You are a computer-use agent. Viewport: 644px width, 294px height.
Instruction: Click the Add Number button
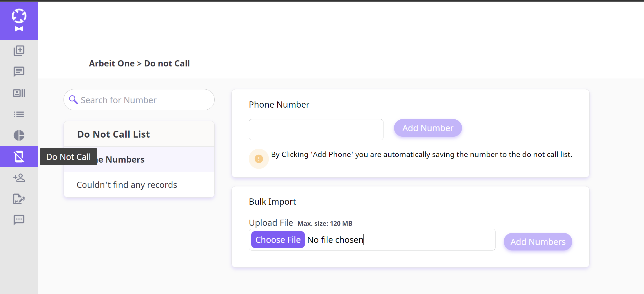click(x=428, y=128)
